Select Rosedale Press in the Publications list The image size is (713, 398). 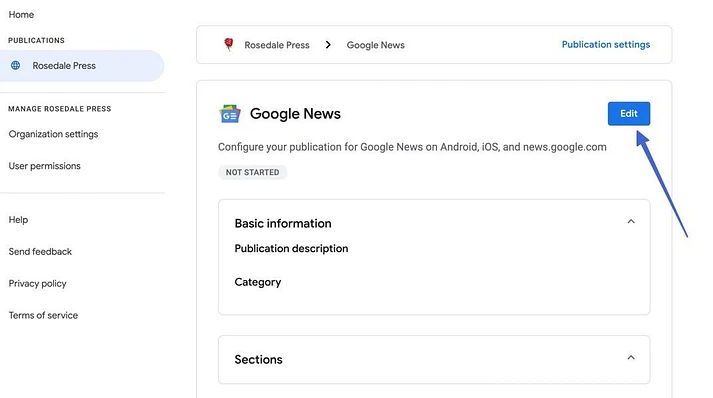point(82,65)
